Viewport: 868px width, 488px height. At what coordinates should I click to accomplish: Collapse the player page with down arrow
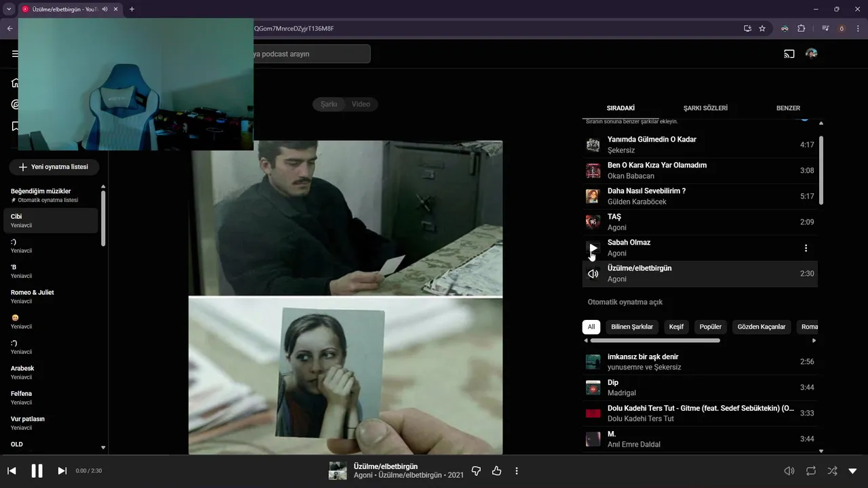tap(853, 470)
